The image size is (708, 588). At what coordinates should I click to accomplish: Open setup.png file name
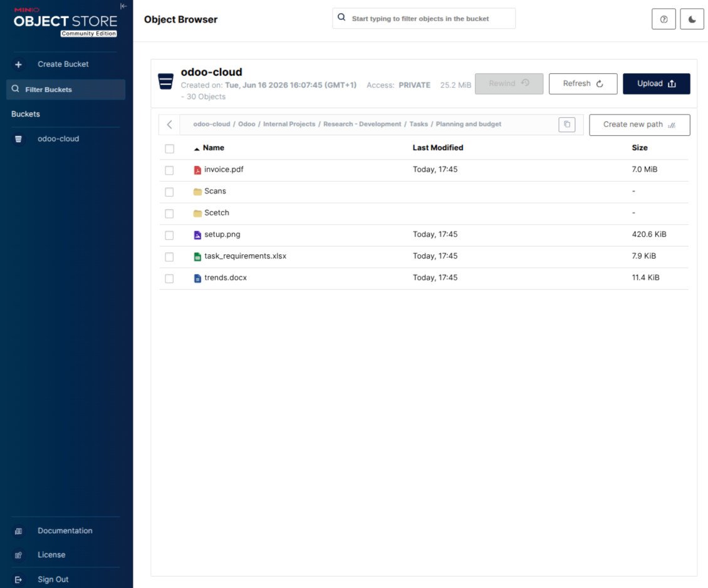(222, 234)
